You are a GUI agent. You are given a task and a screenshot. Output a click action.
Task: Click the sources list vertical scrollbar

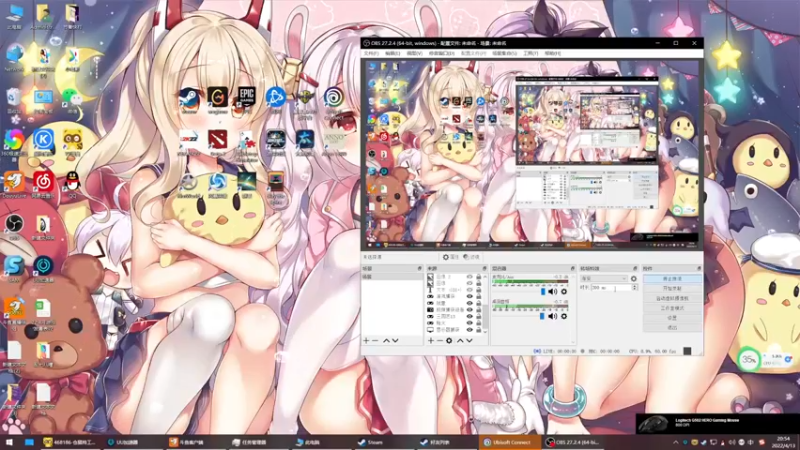pyautogui.click(x=485, y=316)
